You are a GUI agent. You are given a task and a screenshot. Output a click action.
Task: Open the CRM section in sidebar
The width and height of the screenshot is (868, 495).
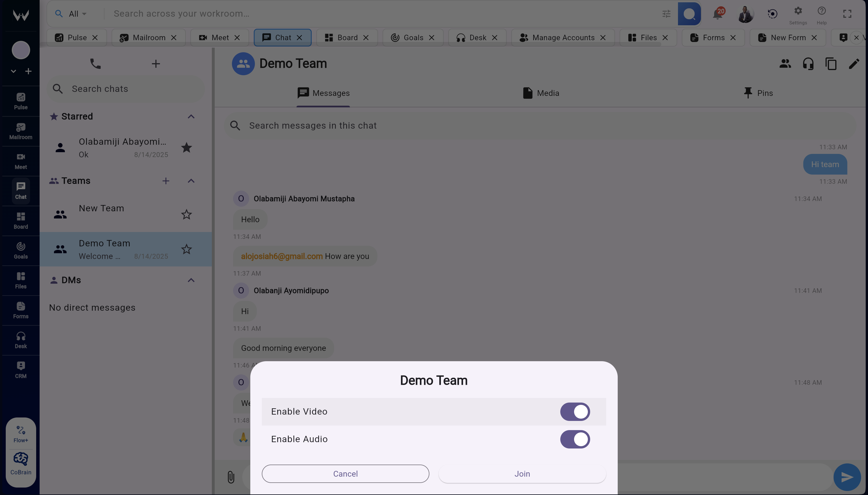point(20,369)
